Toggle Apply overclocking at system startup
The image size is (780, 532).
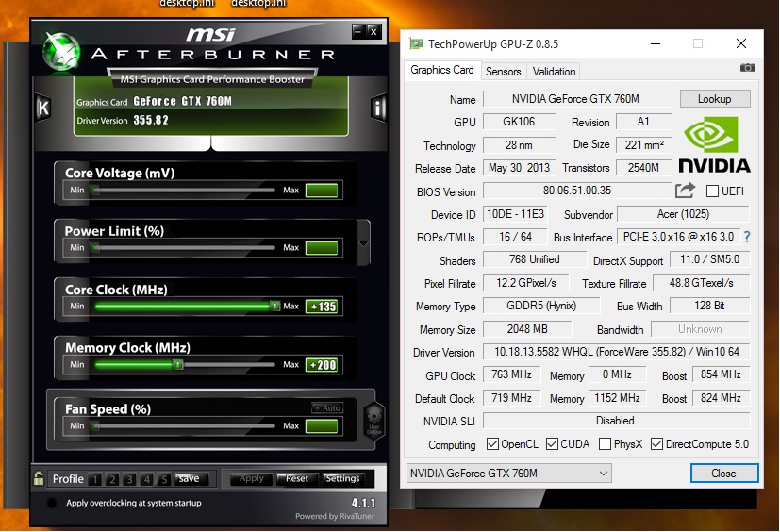[51, 503]
